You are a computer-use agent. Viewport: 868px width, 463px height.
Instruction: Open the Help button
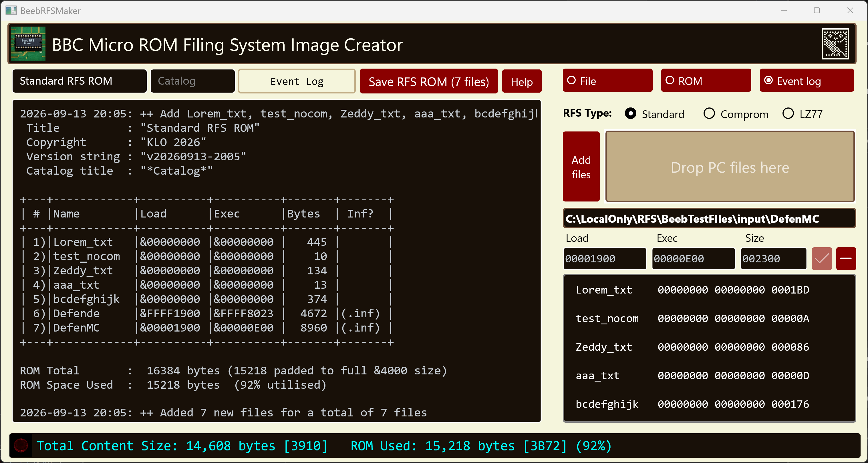(x=522, y=81)
